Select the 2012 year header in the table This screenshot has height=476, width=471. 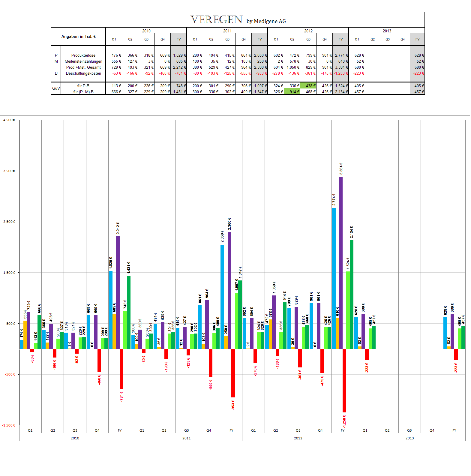308,31
